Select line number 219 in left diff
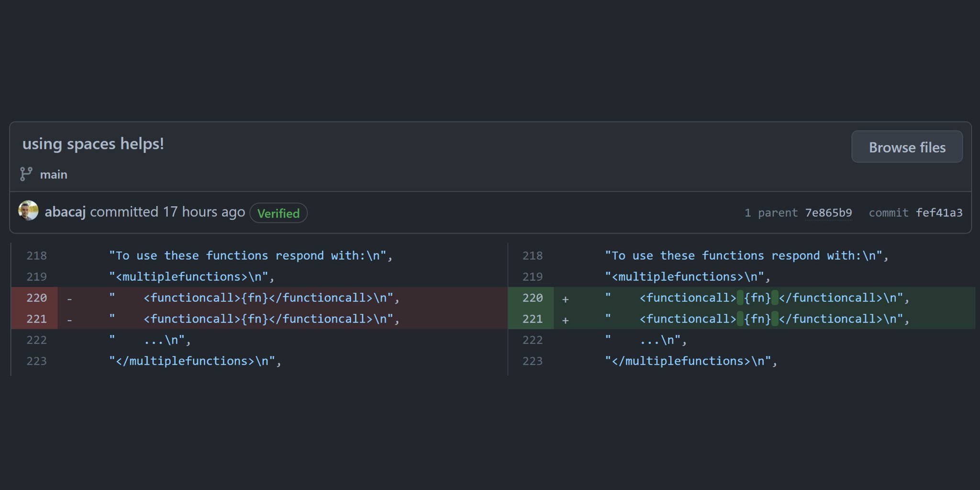 (x=36, y=277)
